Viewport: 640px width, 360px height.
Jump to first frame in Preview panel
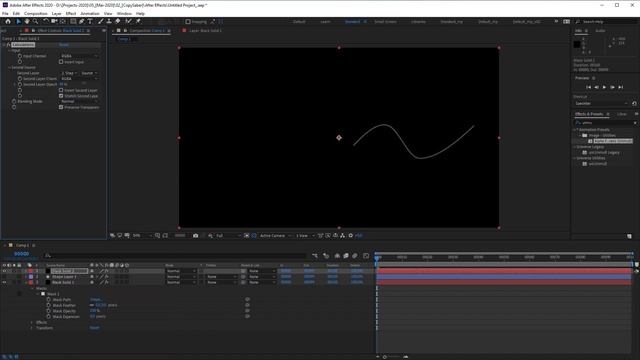point(588,87)
